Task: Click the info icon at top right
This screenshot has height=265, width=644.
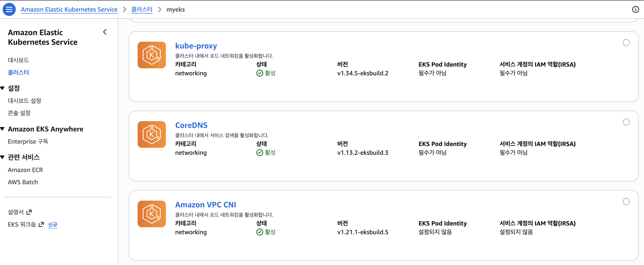Action: tap(635, 10)
